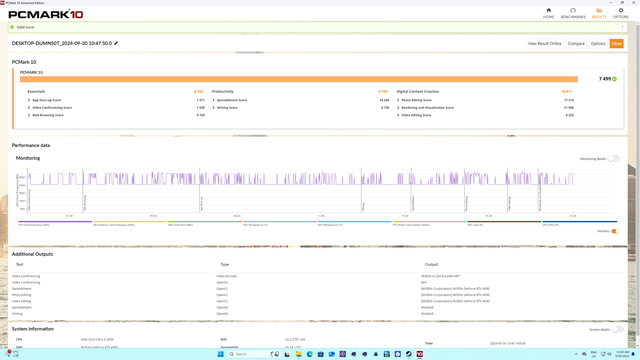Screen dimensions: 640x360
Task: Toggle Monitoring details switch
Action: point(613,159)
